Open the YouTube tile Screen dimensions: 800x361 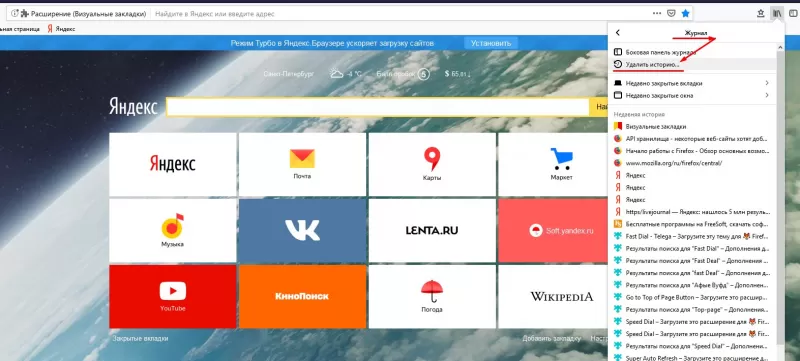172,296
